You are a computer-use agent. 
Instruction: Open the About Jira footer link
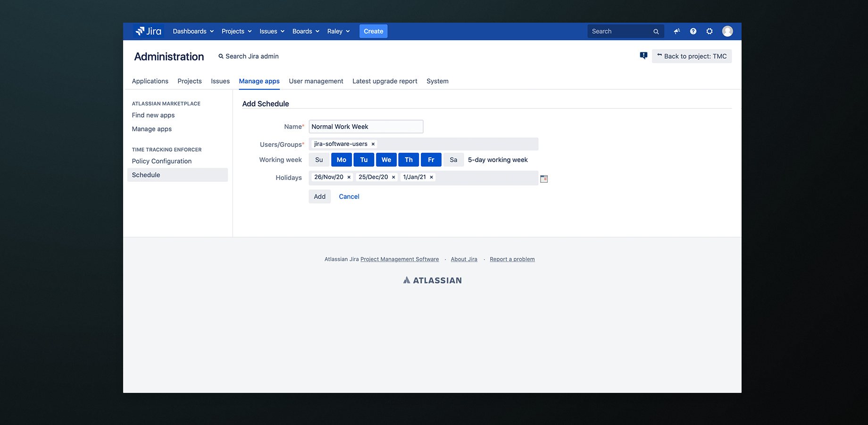464,259
